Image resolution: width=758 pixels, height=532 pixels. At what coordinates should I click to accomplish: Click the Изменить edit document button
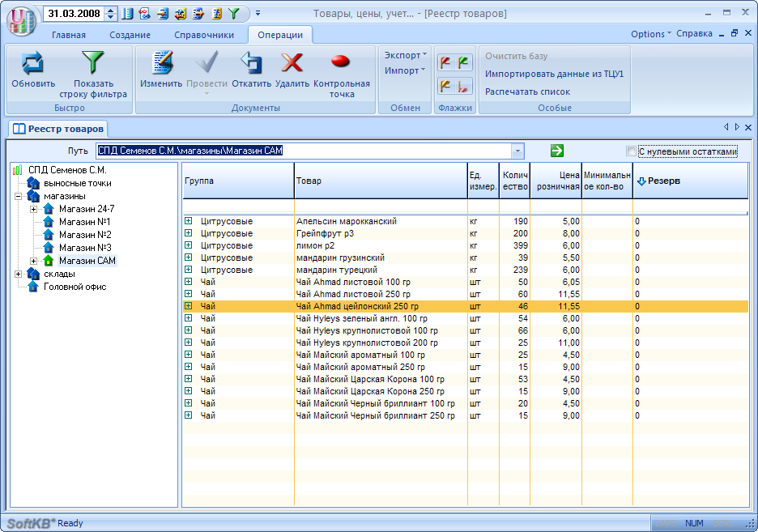pyautogui.click(x=161, y=70)
